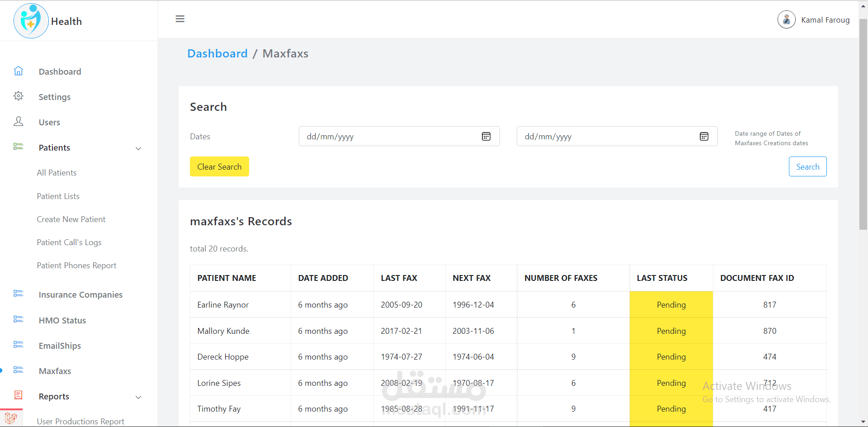Collapse the Patients submenu chevron
Image resolution: width=868 pixels, height=427 pixels.
coord(138,148)
